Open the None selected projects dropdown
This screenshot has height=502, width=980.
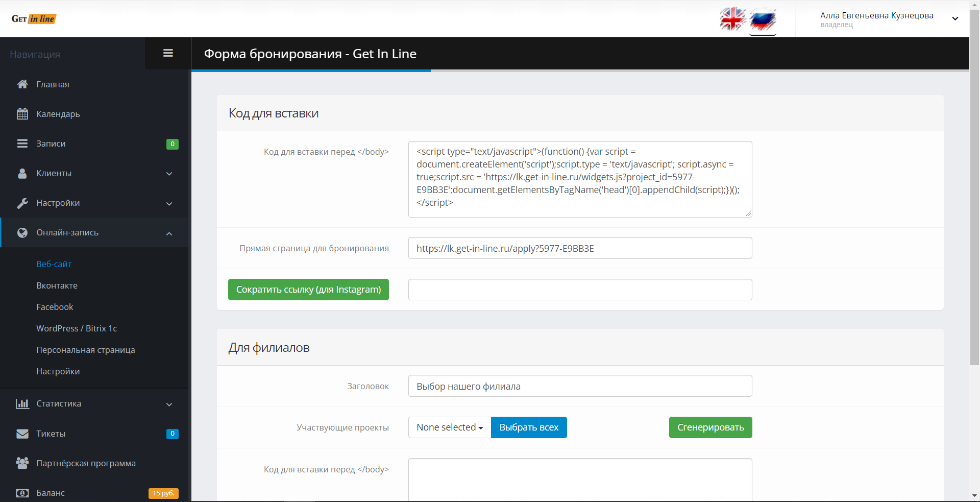[450, 427]
